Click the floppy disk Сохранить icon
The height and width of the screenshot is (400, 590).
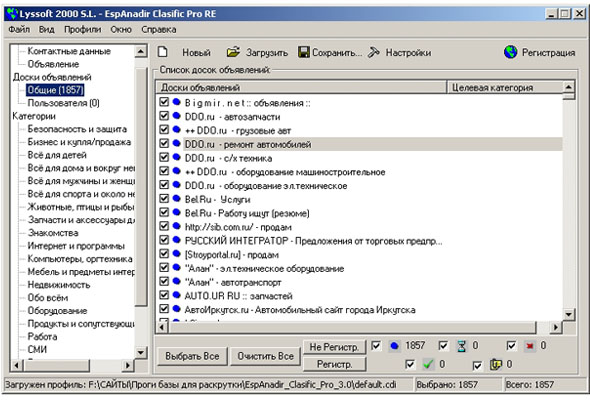pyautogui.click(x=304, y=52)
